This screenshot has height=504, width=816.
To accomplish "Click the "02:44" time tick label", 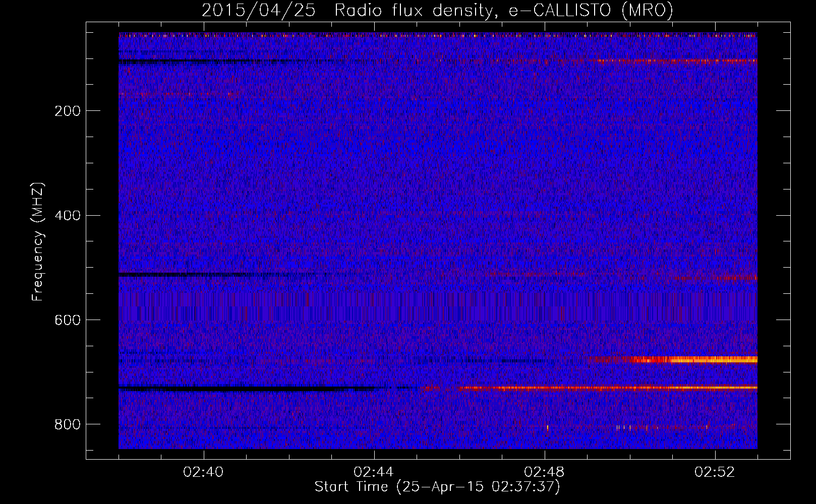I will pyautogui.click(x=374, y=472).
